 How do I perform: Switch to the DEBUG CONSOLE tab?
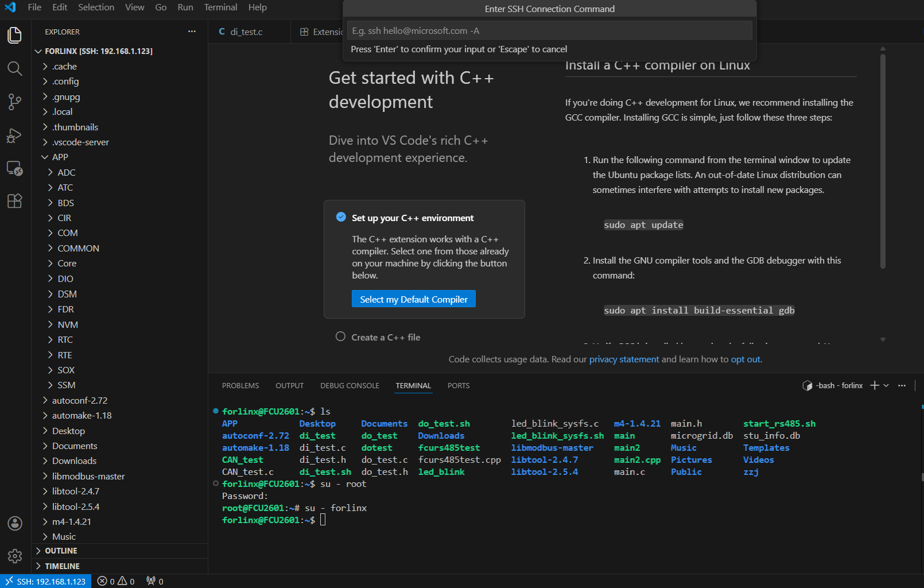(x=350, y=385)
